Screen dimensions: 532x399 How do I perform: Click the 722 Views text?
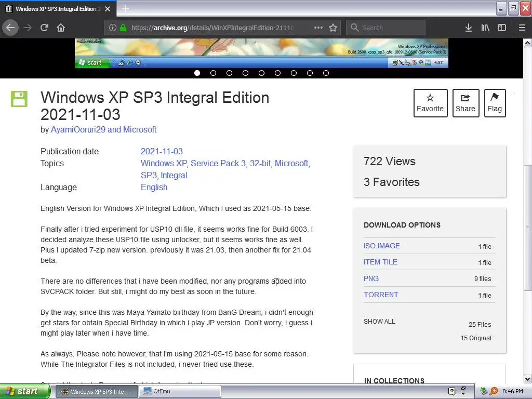pos(389,161)
